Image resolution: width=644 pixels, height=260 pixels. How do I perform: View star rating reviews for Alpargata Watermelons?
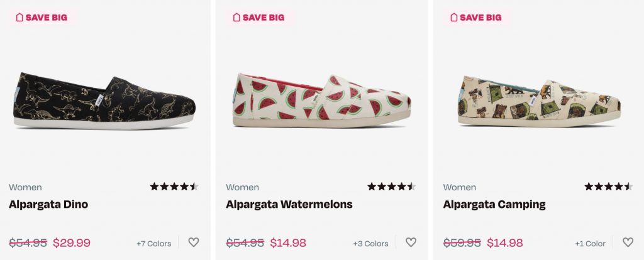pyautogui.click(x=391, y=187)
